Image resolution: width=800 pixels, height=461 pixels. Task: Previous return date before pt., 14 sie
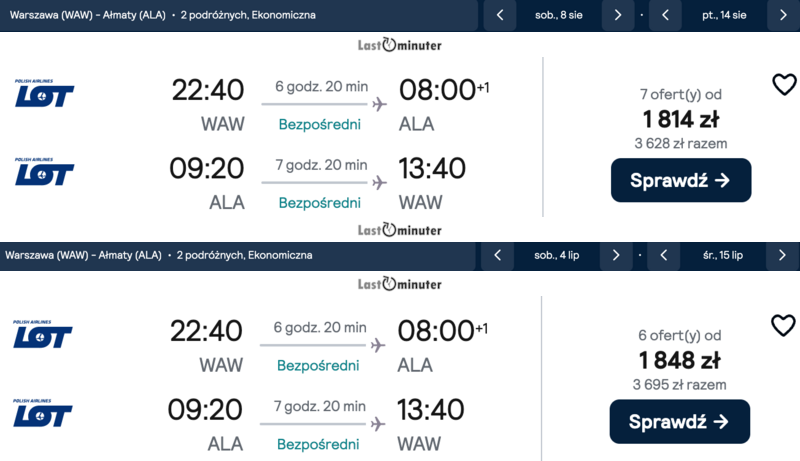click(x=664, y=15)
